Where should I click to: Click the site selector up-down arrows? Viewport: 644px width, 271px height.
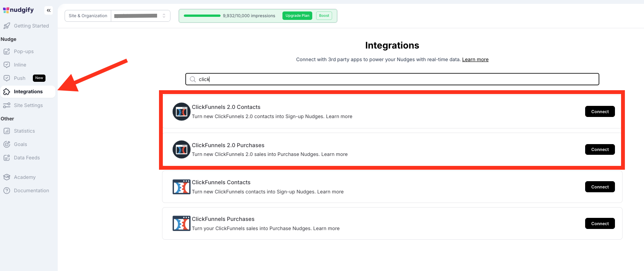(164, 16)
